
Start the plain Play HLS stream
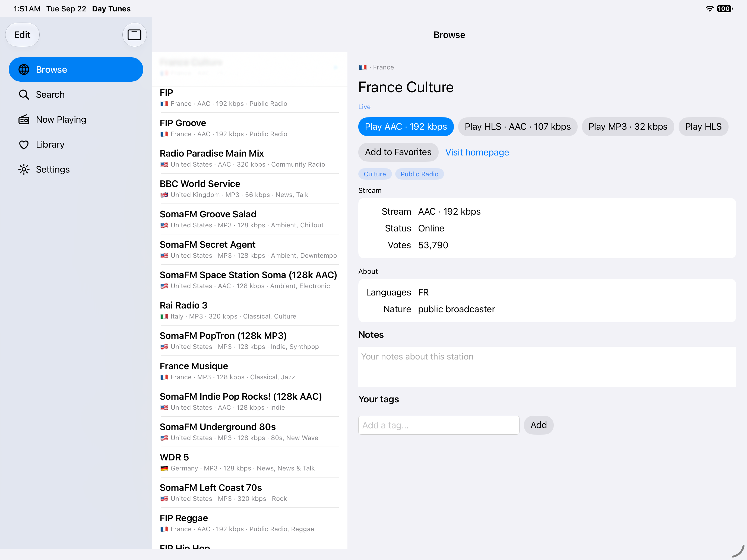[x=704, y=127]
